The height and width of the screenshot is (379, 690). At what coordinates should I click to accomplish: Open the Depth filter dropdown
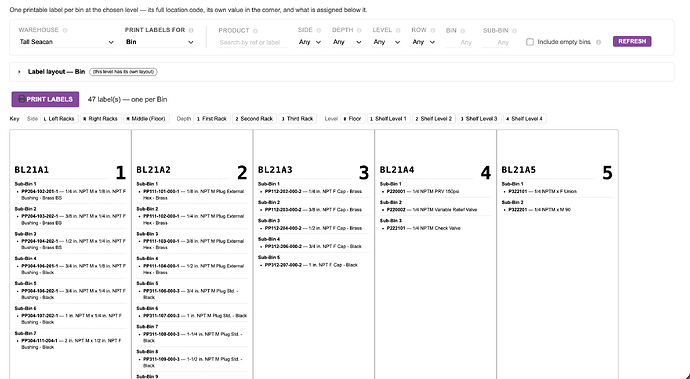[347, 42]
